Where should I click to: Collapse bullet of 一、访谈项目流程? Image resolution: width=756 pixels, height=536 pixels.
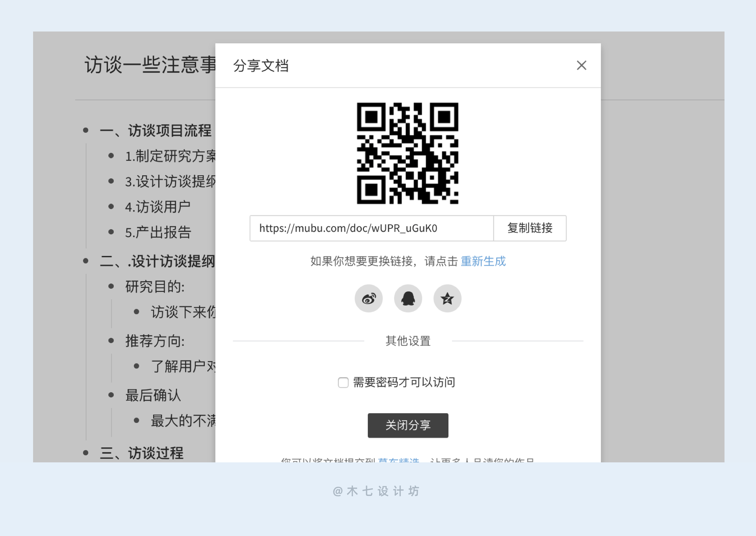point(86,130)
